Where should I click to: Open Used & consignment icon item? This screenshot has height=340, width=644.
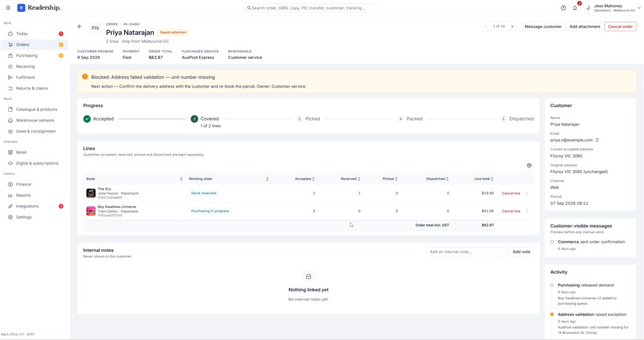click(x=34, y=131)
